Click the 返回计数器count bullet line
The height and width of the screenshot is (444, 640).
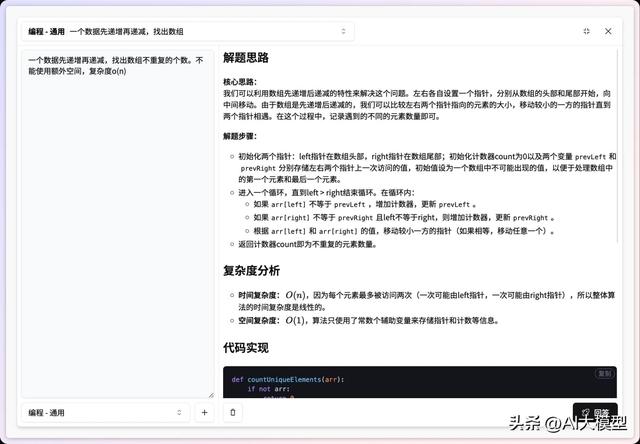(x=308, y=244)
